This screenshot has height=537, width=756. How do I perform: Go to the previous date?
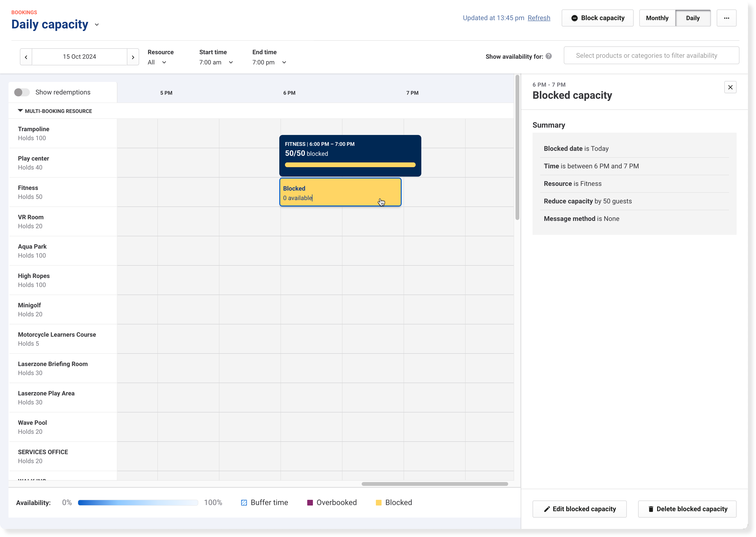click(x=26, y=57)
